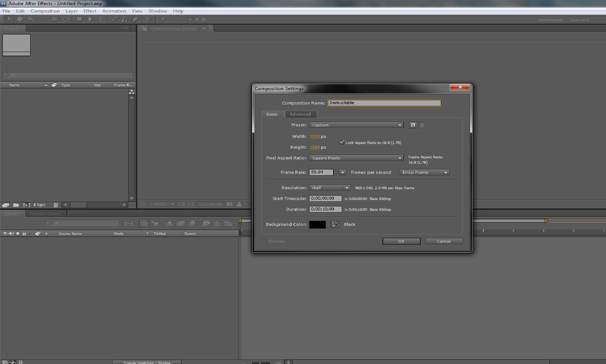Select the Type text tool
The width and height of the screenshot is (606, 364).
(101, 19)
